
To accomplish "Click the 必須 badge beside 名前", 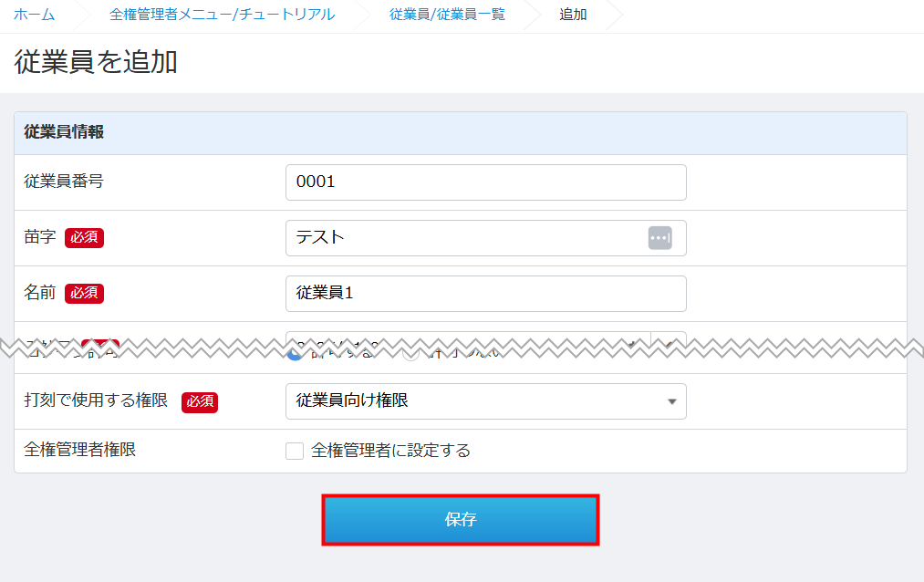I will pos(84,294).
